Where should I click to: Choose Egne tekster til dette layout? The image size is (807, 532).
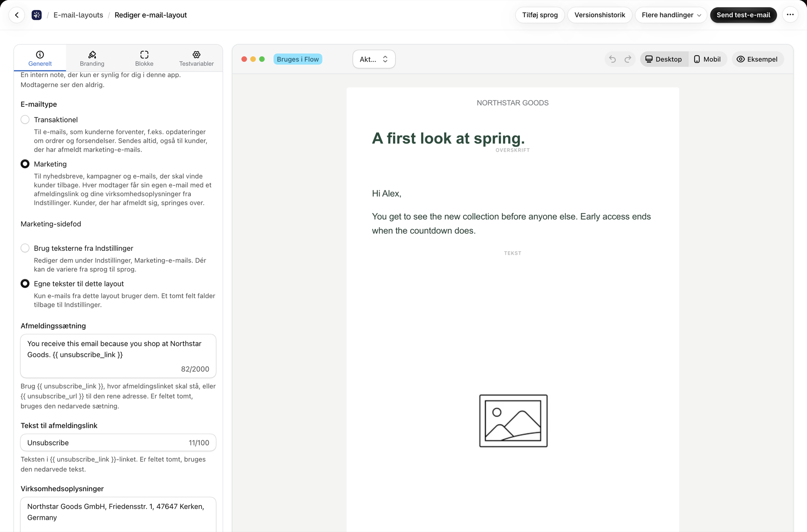(25, 284)
